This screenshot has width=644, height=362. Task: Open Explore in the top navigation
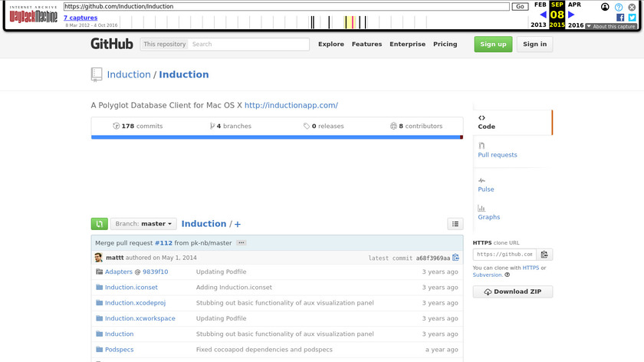tap(331, 44)
